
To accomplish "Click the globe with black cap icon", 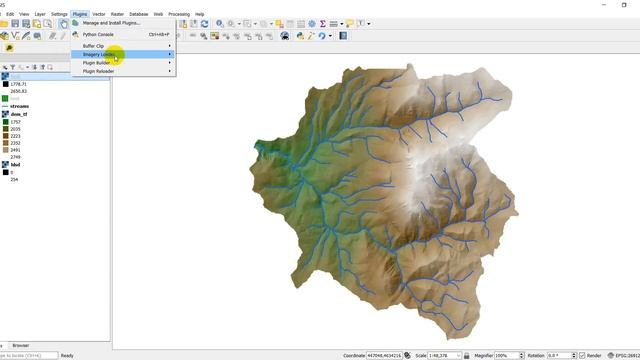I will click(x=285, y=36).
